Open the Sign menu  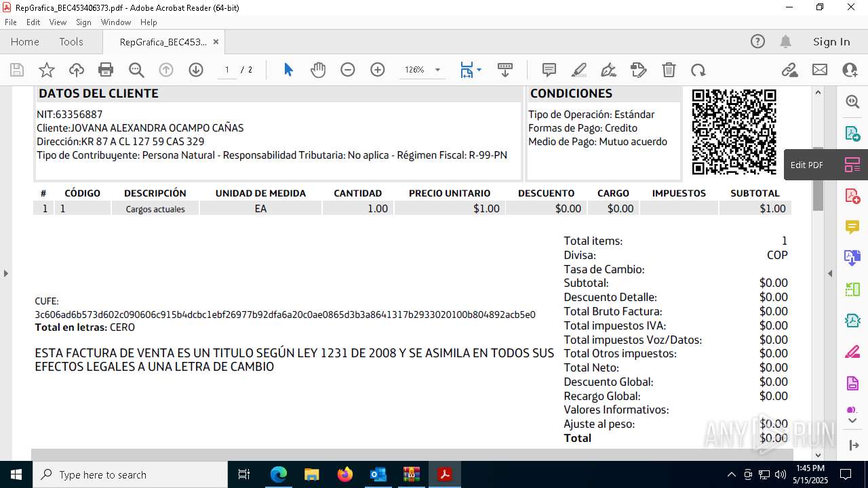(x=83, y=22)
